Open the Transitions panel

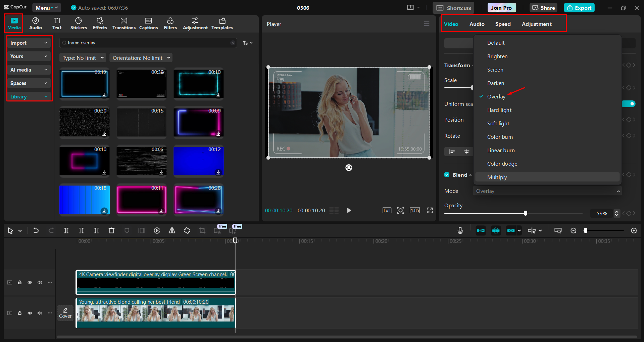pyautogui.click(x=124, y=24)
